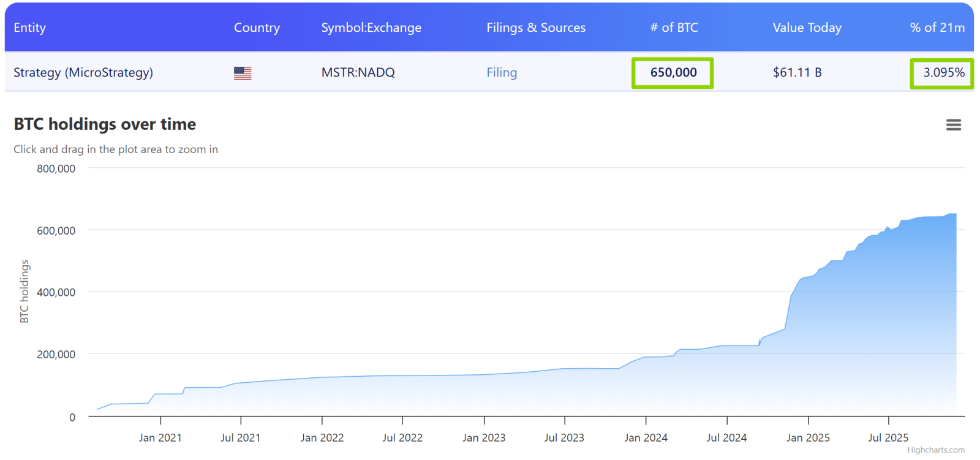Viewport: 980px width, 460px height.
Task: Click the highlighted 3.095% value
Action: [943, 73]
